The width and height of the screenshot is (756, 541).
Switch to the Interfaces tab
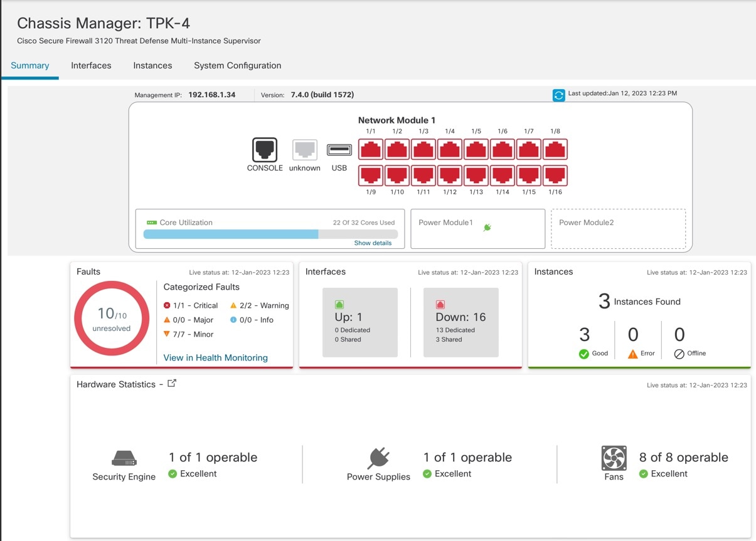point(91,65)
